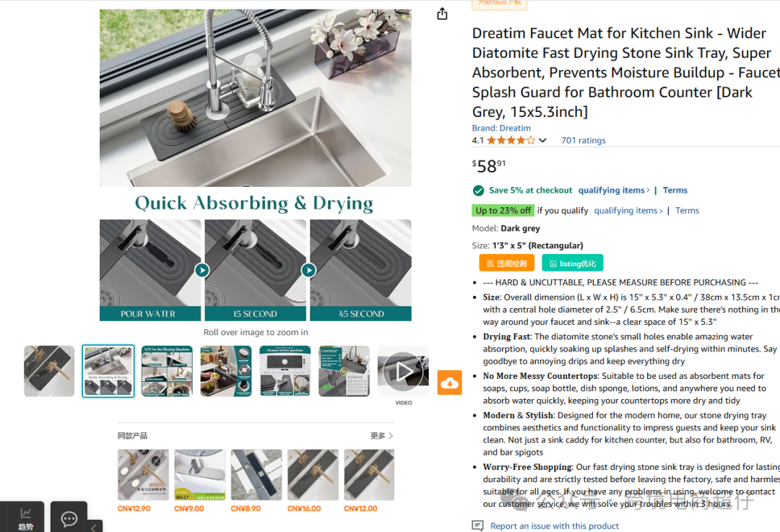Open the trend chart icon labeled 趋势
The height and width of the screenshot is (532, 780).
[x=25, y=518]
